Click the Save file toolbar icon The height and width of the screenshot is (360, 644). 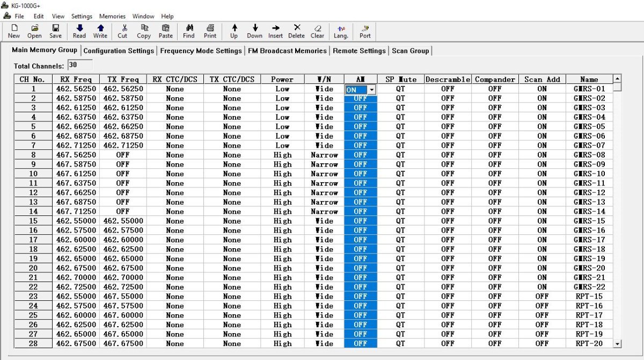point(55,31)
